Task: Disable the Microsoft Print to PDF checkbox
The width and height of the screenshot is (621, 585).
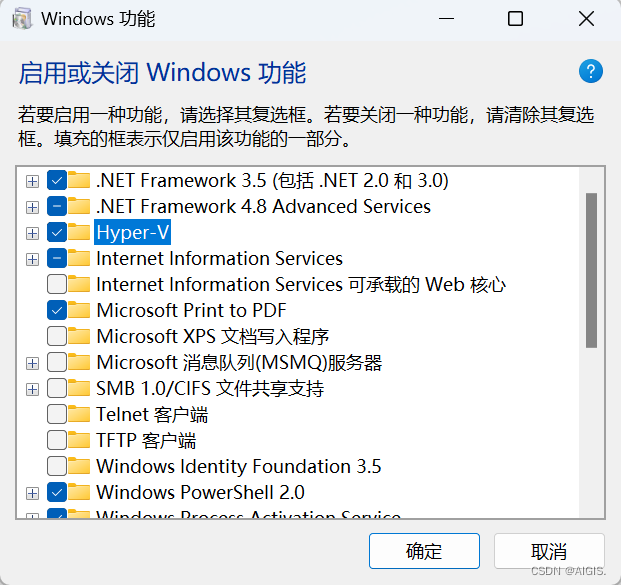Action: [x=57, y=310]
